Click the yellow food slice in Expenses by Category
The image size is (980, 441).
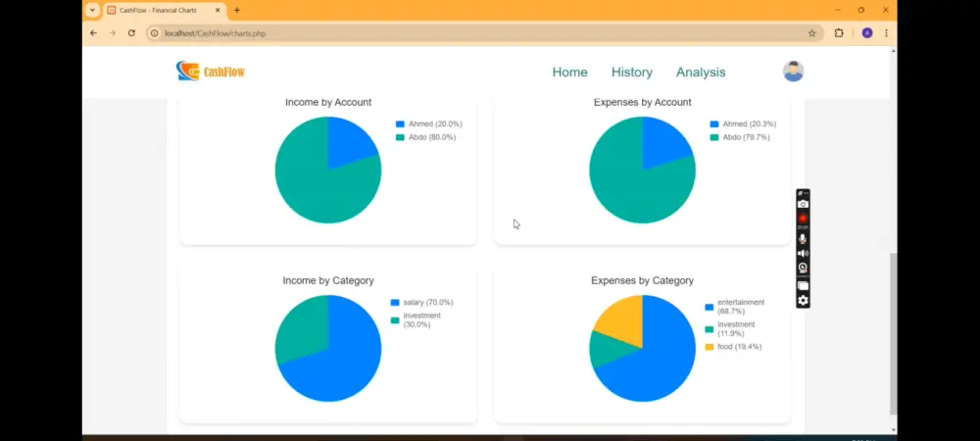point(623,323)
